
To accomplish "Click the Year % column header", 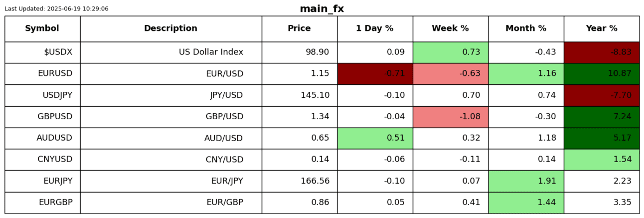I will 602,28.
